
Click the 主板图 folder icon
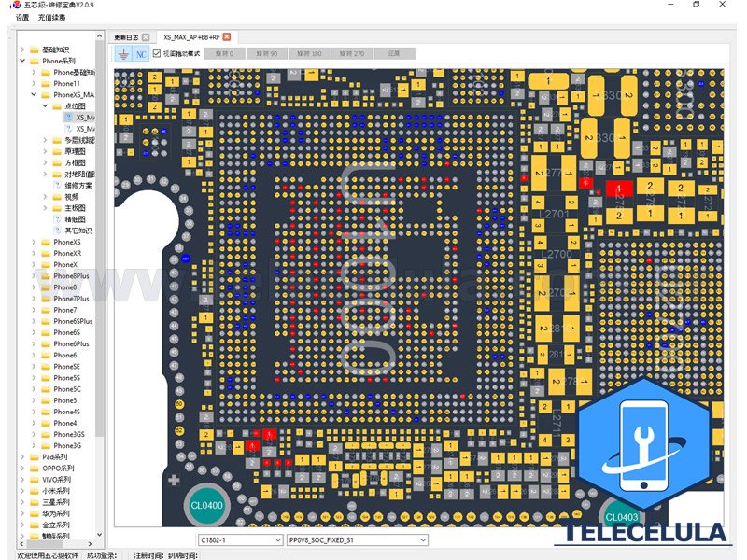coord(57,208)
